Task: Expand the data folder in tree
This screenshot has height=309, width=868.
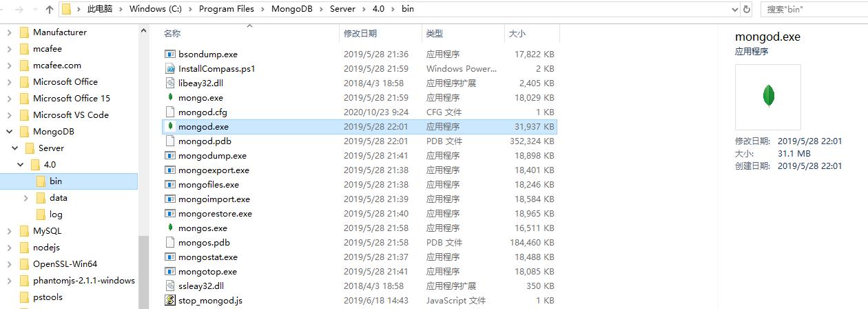Action: click(25, 198)
